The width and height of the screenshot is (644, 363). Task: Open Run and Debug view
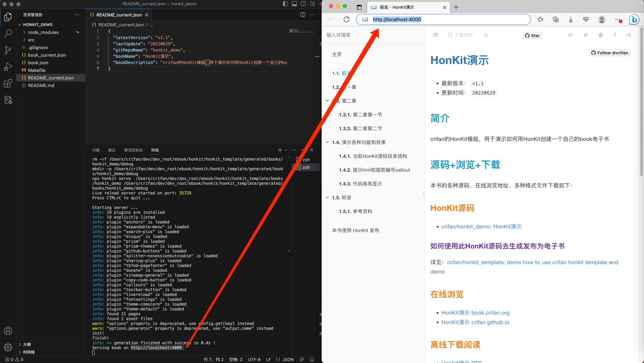(x=8, y=67)
